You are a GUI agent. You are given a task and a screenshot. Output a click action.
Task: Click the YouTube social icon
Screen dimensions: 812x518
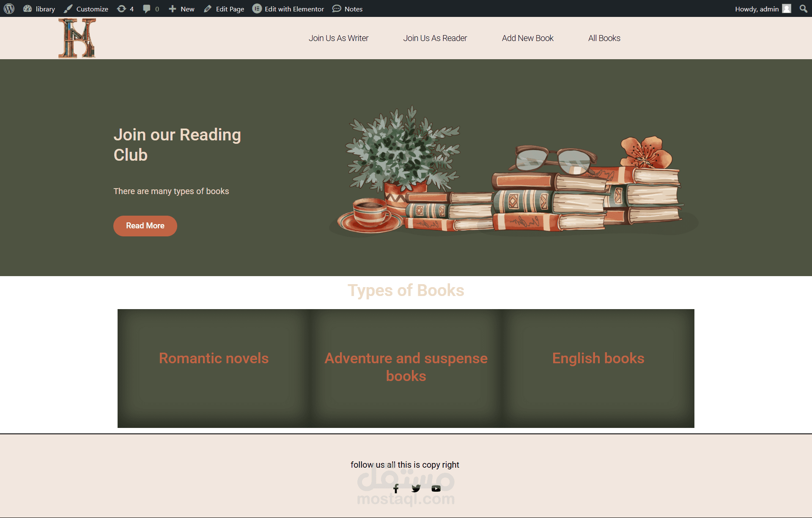point(436,488)
